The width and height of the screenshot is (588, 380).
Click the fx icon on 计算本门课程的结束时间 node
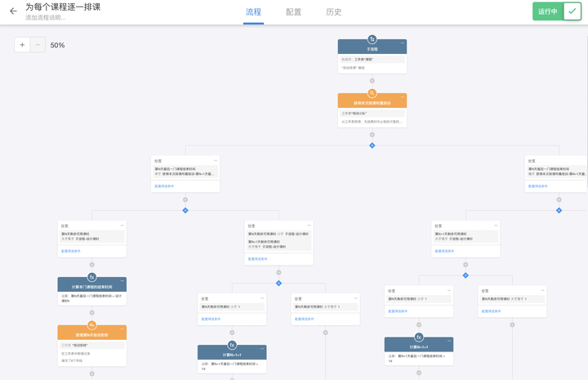tap(92, 277)
